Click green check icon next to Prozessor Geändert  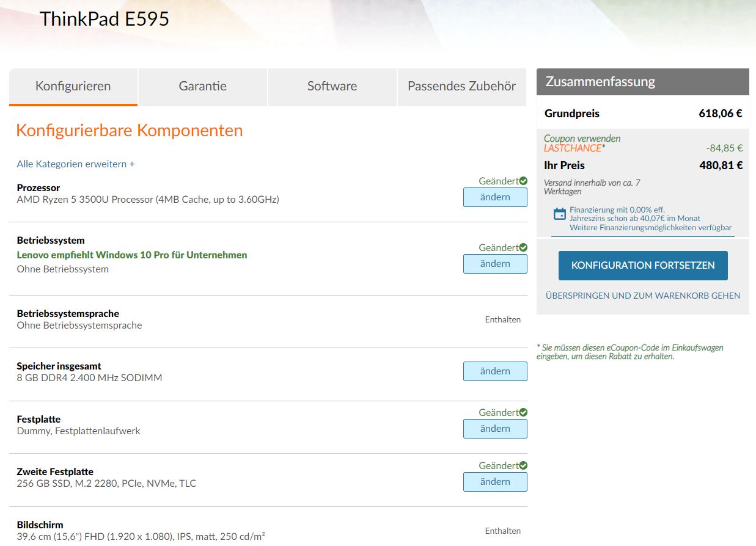523,181
